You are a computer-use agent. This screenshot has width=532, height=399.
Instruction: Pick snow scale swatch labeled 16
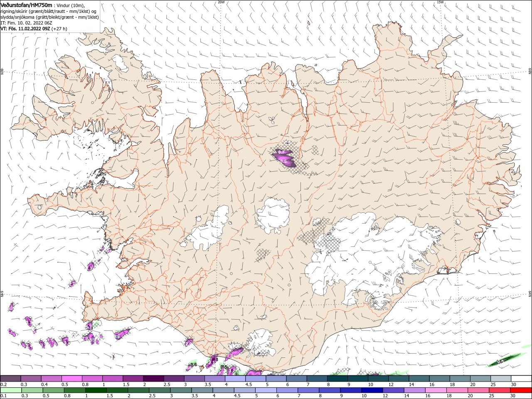439,379
